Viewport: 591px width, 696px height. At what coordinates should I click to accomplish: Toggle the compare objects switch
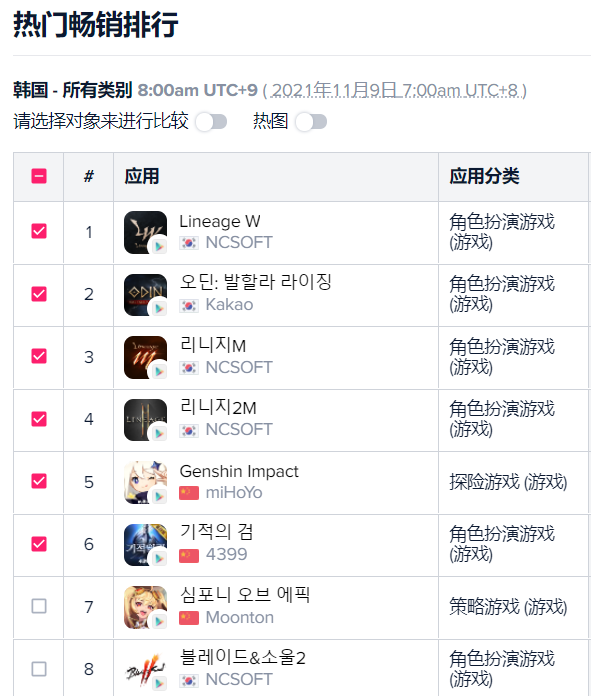[211, 122]
